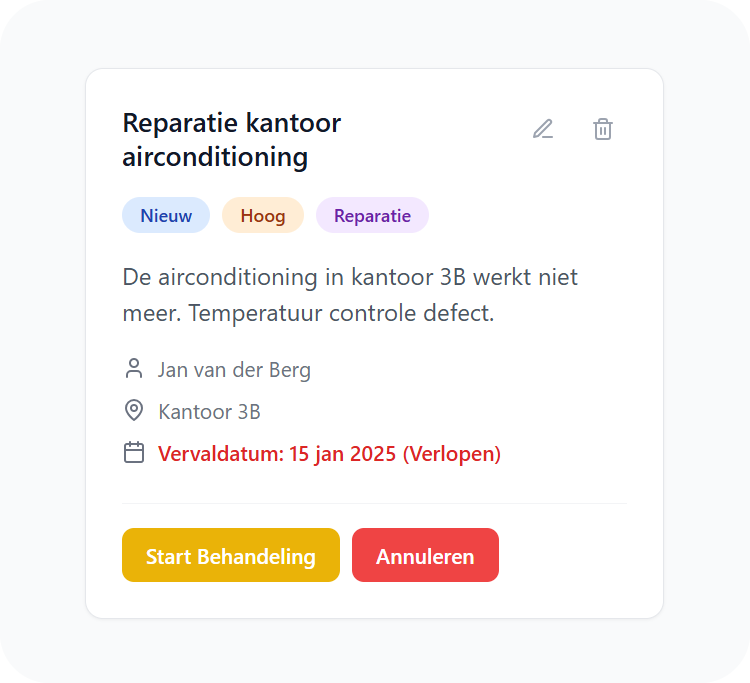Click the sentence starting De airconditioning in kantoor
Screen dimensions: 750x683
[x=350, y=277]
